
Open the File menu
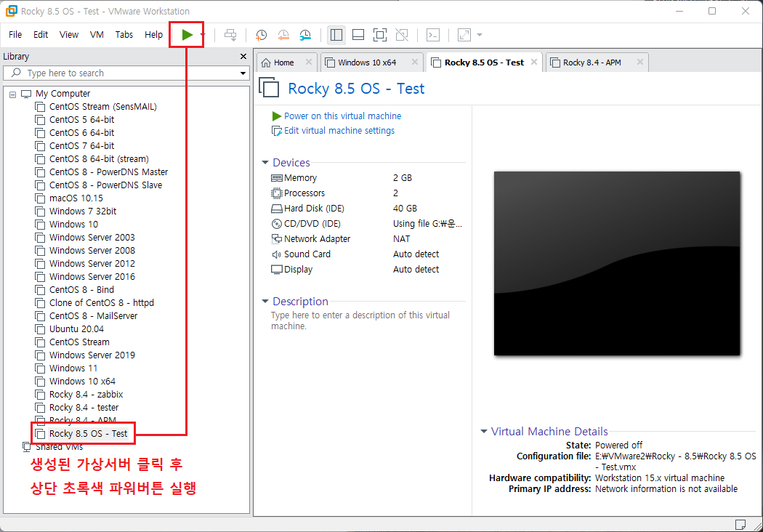15,35
